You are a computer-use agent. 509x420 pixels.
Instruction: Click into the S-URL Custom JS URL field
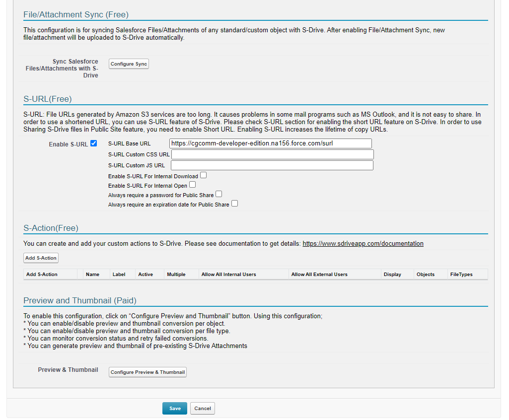[x=272, y=165]
